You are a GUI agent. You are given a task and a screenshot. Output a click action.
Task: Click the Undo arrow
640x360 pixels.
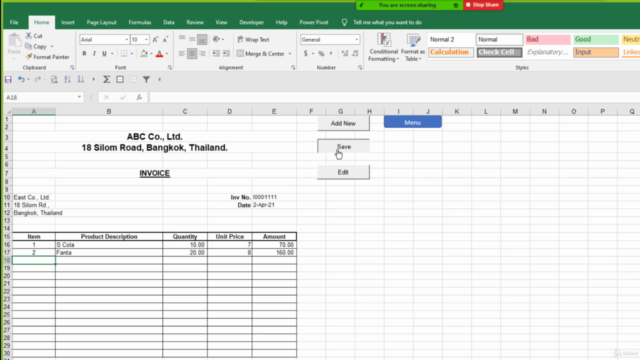[21, 79]
